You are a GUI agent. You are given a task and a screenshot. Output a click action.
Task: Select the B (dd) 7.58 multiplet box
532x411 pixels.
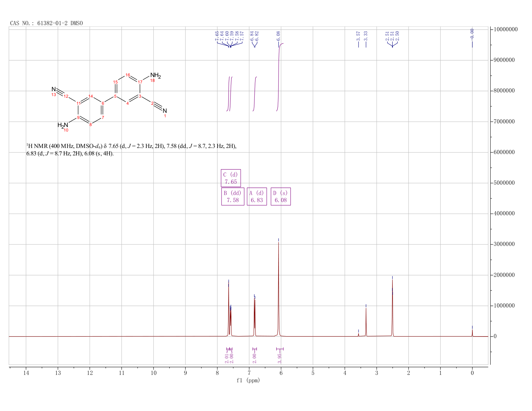pos(233,196)
